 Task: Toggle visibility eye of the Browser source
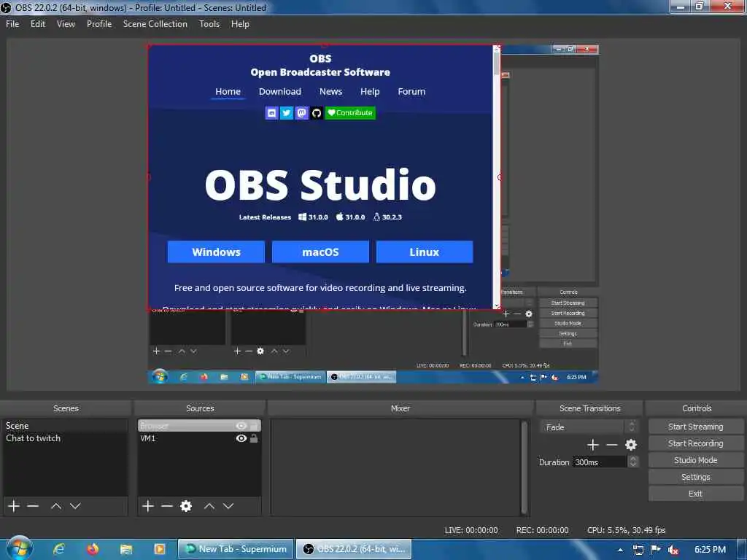point(241,426)
